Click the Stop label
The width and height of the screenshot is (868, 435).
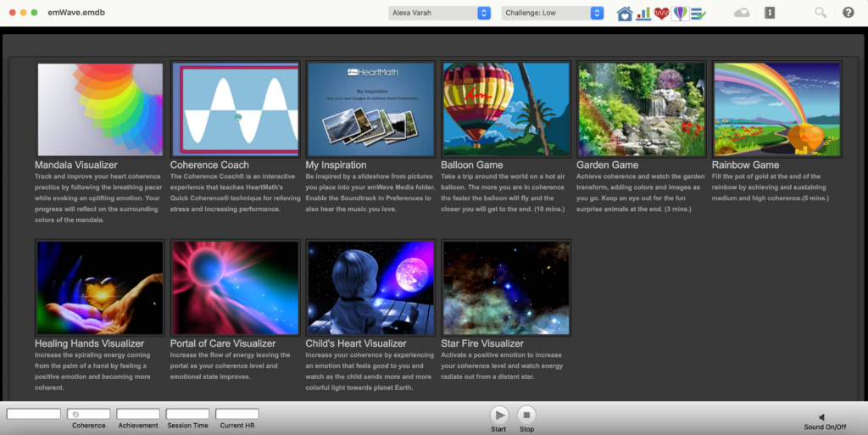(x=527, y=429)
